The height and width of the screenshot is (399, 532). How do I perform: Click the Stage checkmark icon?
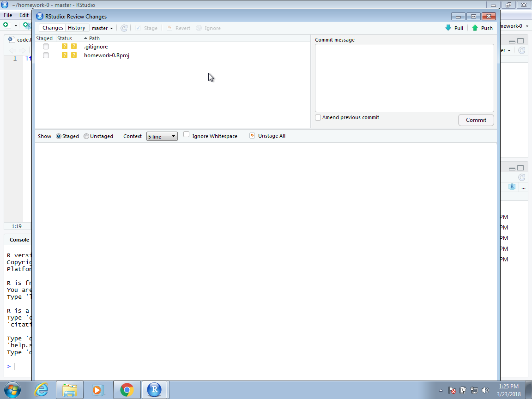[x=138, y=28]
